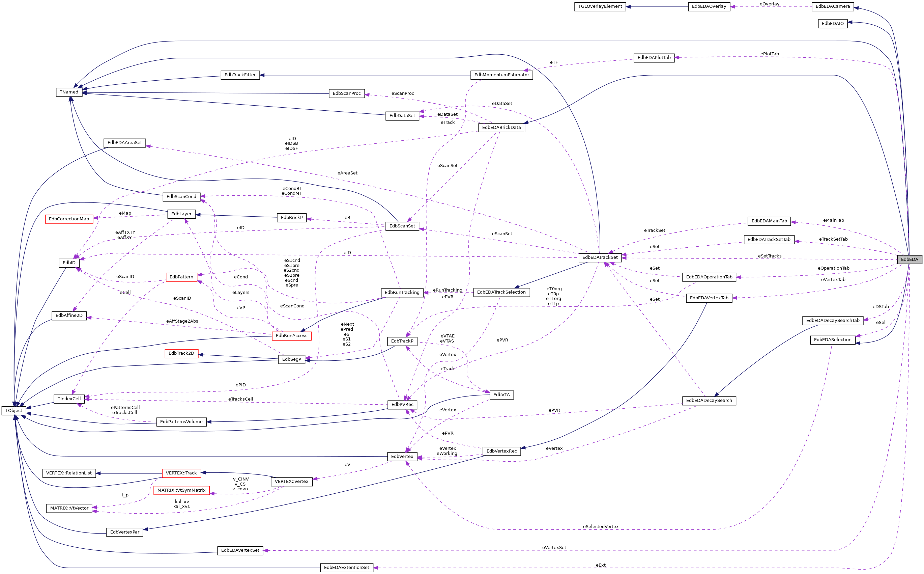The width and height of the screenshot is (924, 574).
Task: Click the EdbVTA node
Action: point(501,395)
